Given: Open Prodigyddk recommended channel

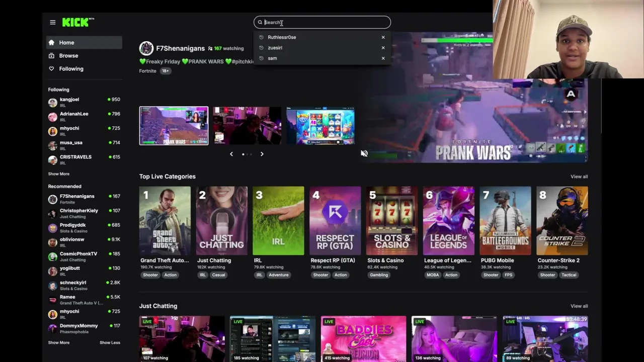Looking at the screenshot, I should tap(84, 228).
